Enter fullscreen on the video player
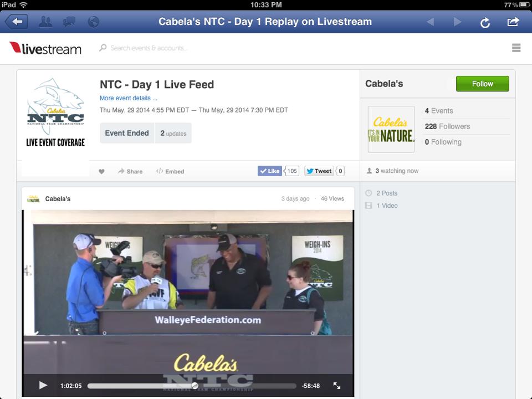The height and width of the screenshot is (399, 532). click(x=336, y=386)
